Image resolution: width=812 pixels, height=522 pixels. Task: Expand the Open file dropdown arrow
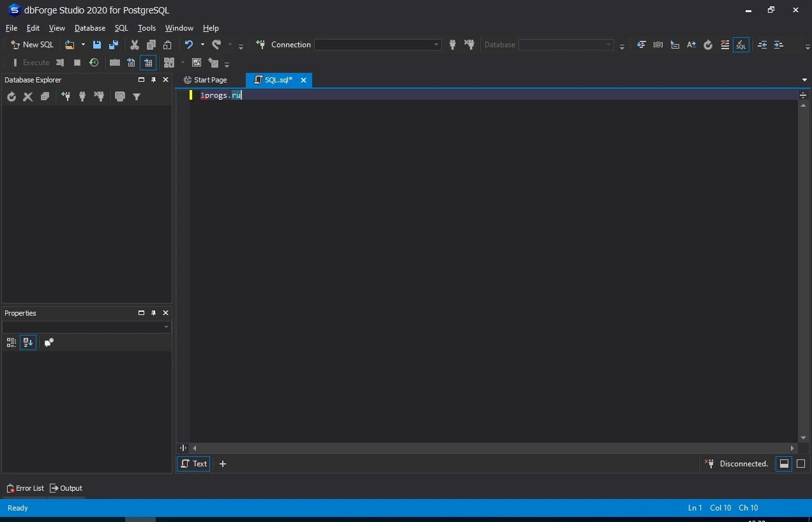pos(83,45)
